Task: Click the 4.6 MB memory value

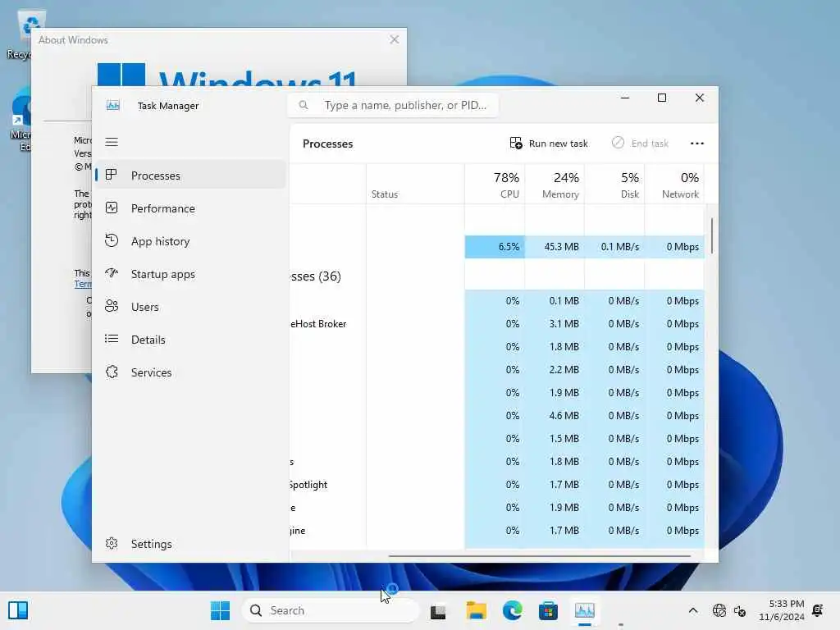Action: point(564,416)
